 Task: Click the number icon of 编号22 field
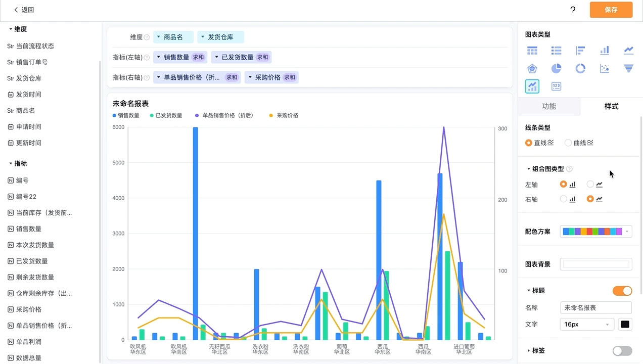point(11,197)
